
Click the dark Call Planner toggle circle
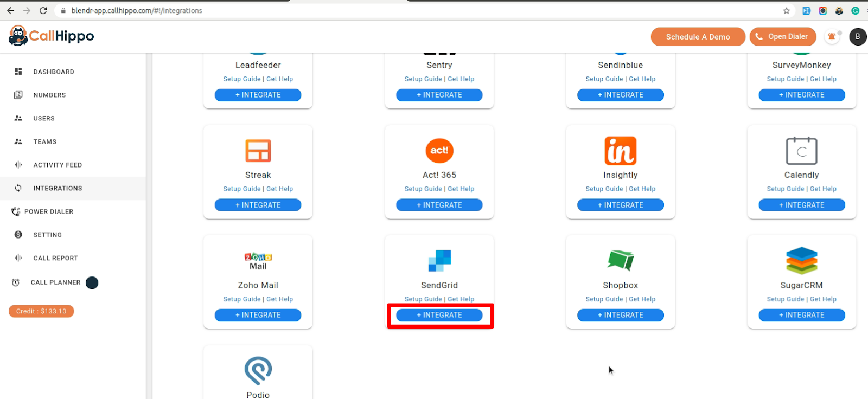[92, 282]
